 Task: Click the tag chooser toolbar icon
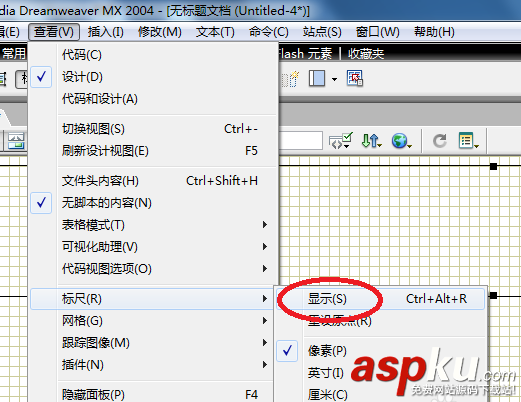pos(354,78)
